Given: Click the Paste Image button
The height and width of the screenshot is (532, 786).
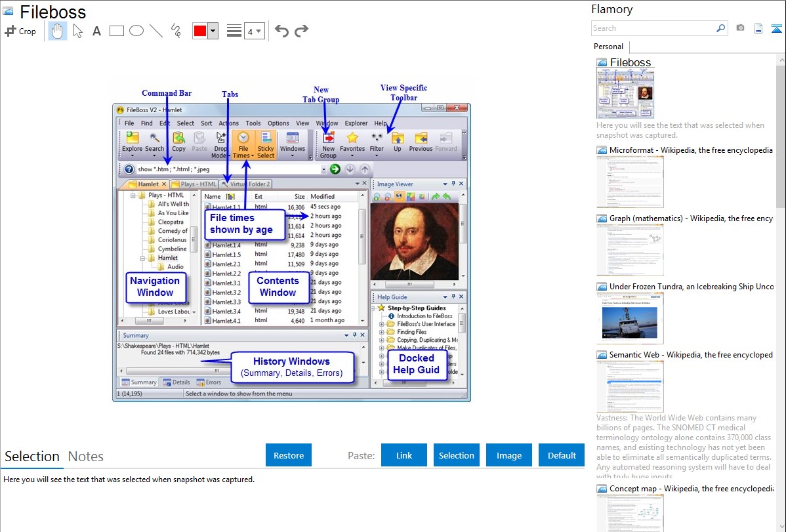Looking at the screenshot, I should click(x=508, y=455).
